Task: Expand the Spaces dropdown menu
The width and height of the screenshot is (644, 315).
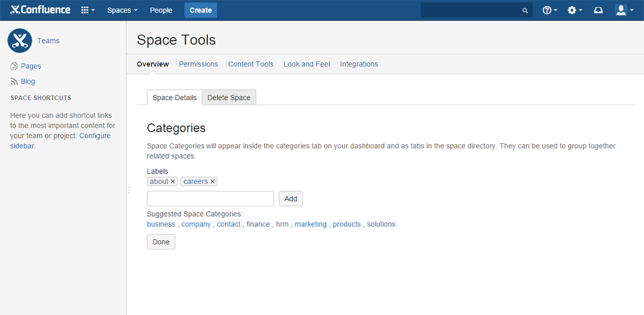Action: click(x=122, y=10)
